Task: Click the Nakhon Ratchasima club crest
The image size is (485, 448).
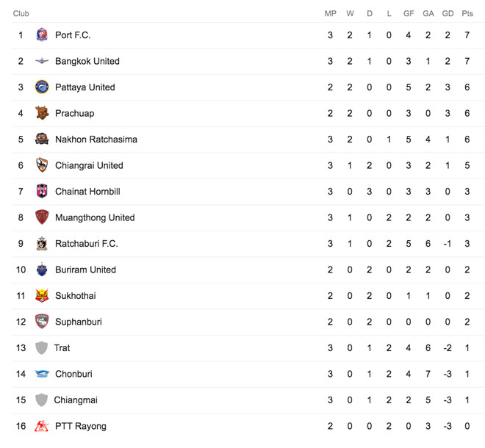Action: click(42, 139)
